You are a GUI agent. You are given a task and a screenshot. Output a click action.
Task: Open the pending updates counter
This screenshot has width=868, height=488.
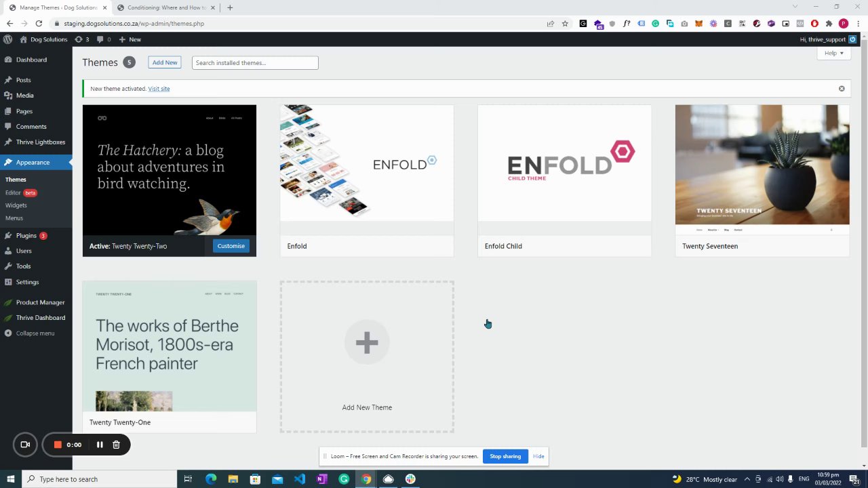coord(82,39)
